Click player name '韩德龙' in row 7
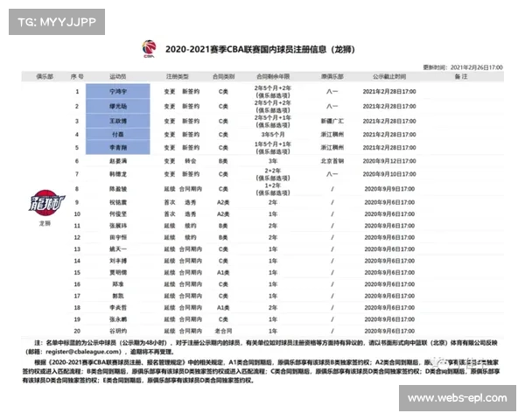 click(x=118, y=174)
